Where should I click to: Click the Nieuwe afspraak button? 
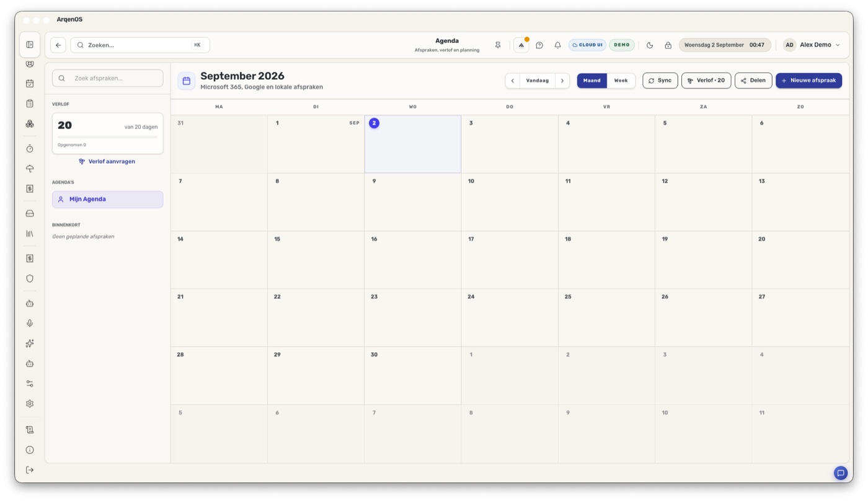[808, 81]
